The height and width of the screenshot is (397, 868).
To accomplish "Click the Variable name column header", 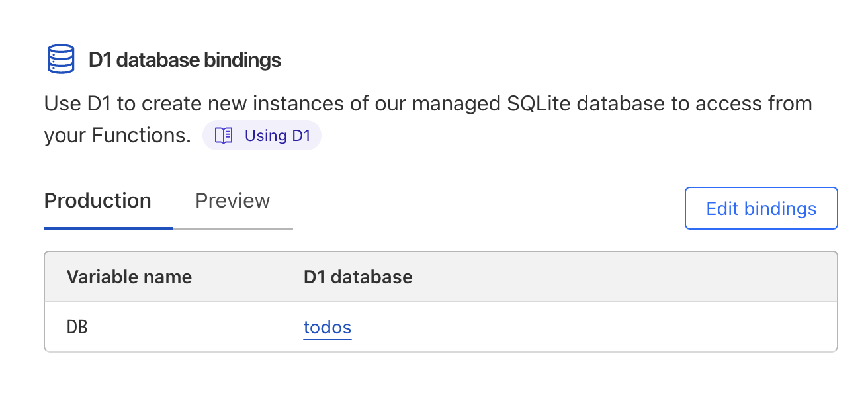I will [129, 277].
